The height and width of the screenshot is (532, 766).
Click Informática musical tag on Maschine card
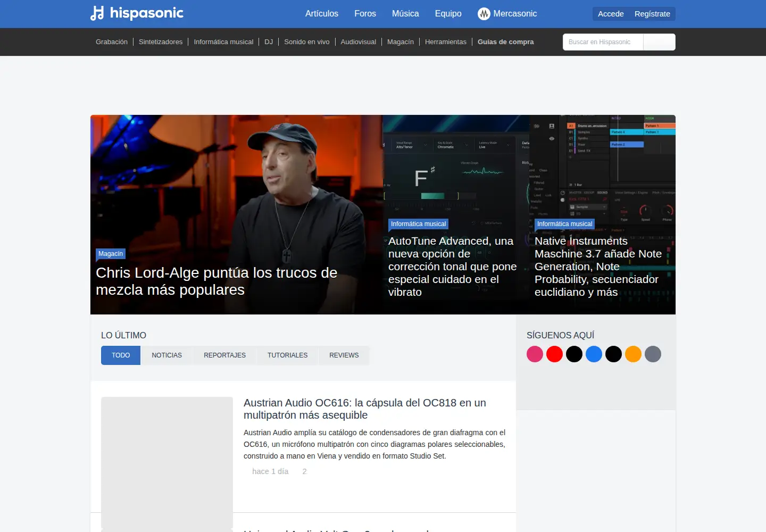click(564, 224)
